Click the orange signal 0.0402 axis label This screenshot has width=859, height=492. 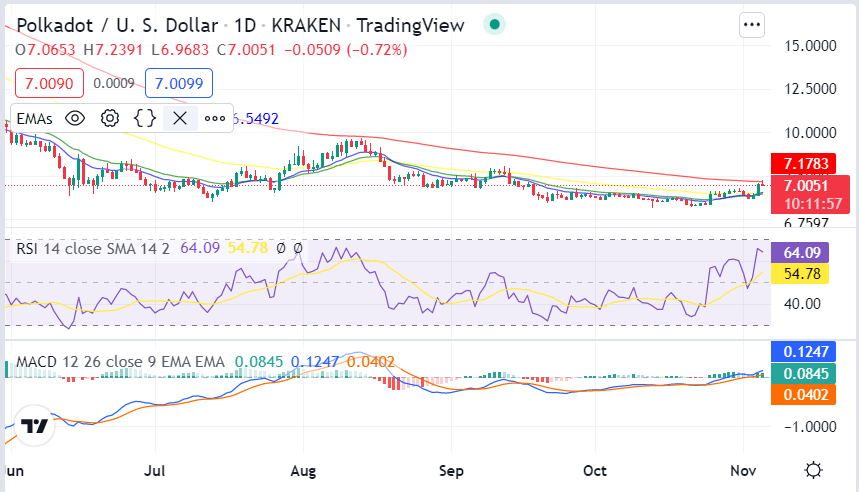[x=803, y=394]
